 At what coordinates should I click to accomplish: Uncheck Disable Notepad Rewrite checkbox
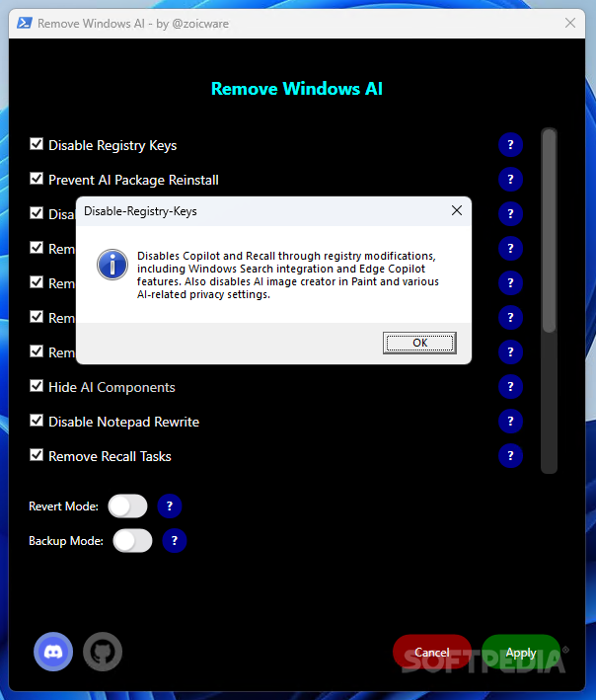37,421
